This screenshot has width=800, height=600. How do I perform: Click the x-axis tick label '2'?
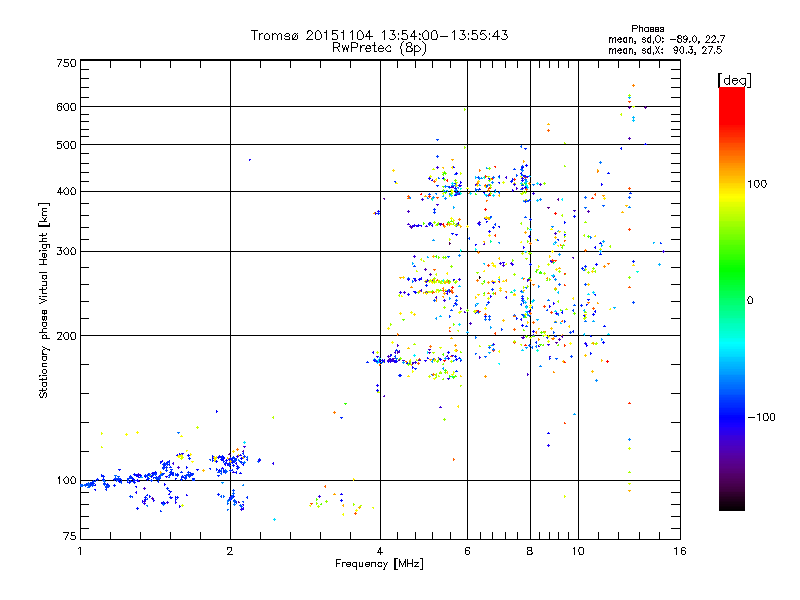(x=230, y=551)
